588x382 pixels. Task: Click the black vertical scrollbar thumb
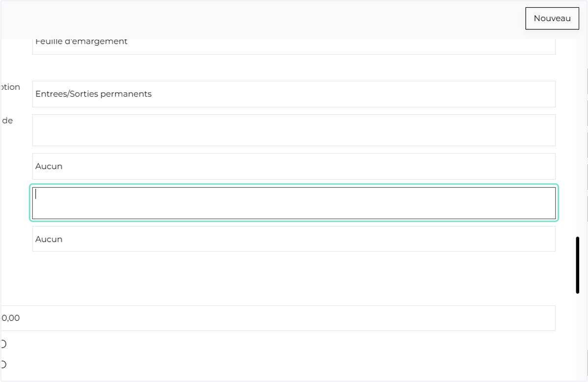(x=578, y=265)
